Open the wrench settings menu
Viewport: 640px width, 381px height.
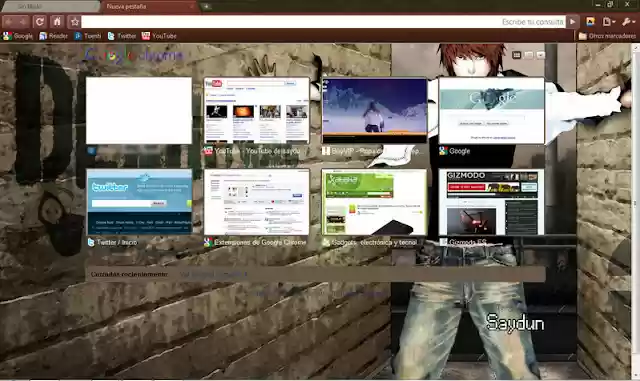[629, 22]
